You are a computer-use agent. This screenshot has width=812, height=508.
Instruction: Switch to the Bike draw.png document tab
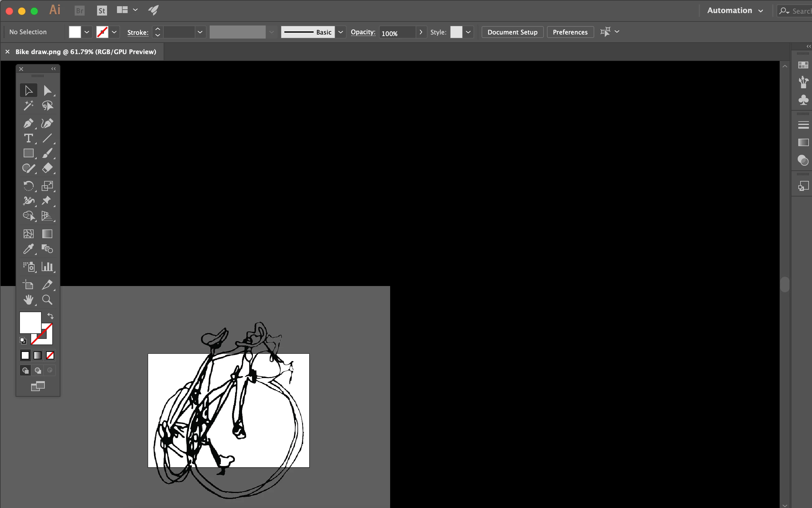(86, 52)
